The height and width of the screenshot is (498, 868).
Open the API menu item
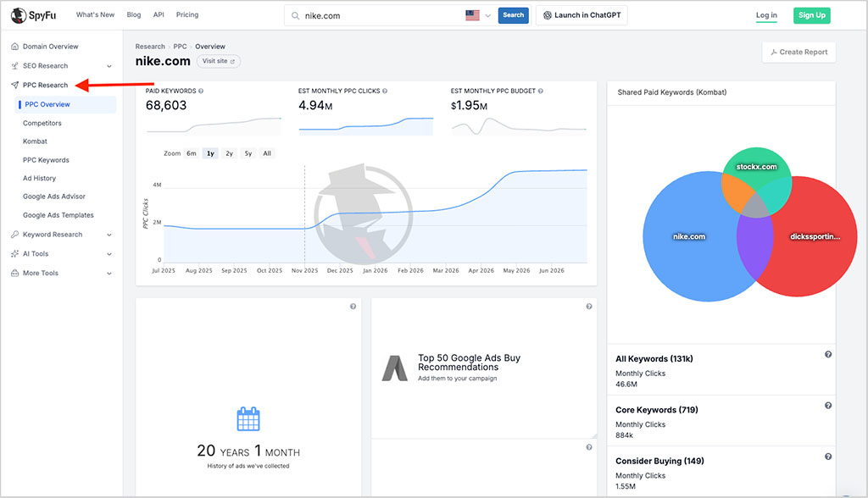(159, 15)
